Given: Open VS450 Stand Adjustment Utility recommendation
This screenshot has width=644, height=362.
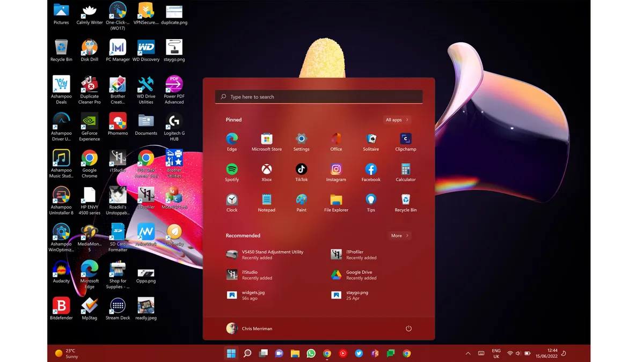Looking at the screenshot, I should pos(265,254).
